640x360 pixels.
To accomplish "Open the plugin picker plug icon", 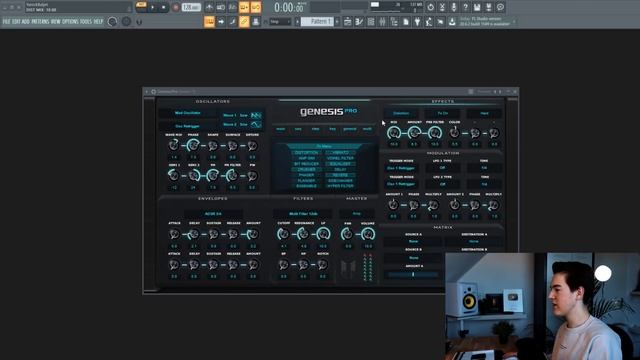I will click(417, 22).
